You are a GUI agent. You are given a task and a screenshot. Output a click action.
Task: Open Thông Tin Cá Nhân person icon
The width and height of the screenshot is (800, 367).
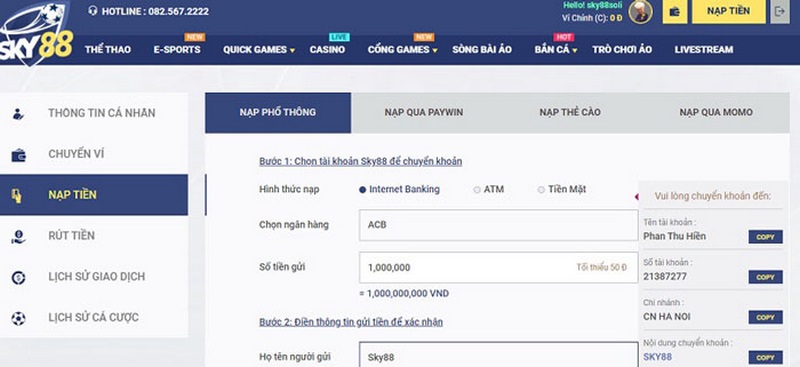coord(18,113)
